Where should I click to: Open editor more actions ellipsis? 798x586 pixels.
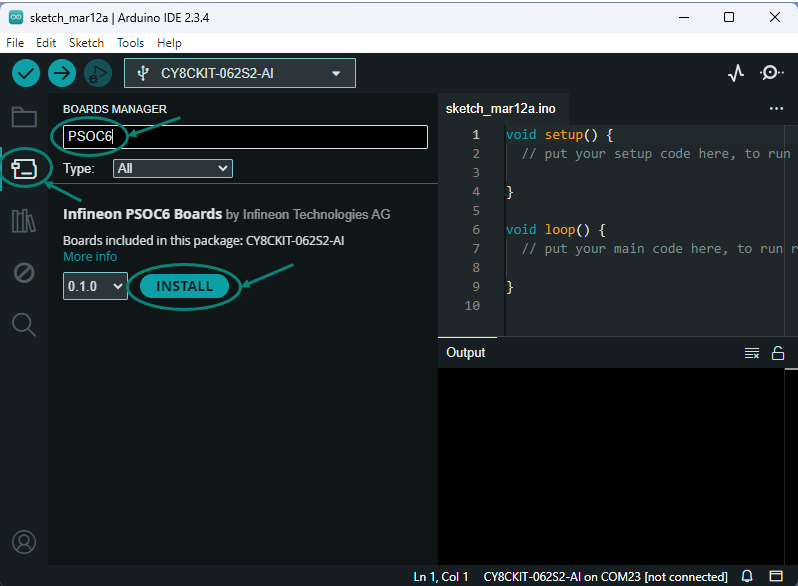tap(776, 108)
